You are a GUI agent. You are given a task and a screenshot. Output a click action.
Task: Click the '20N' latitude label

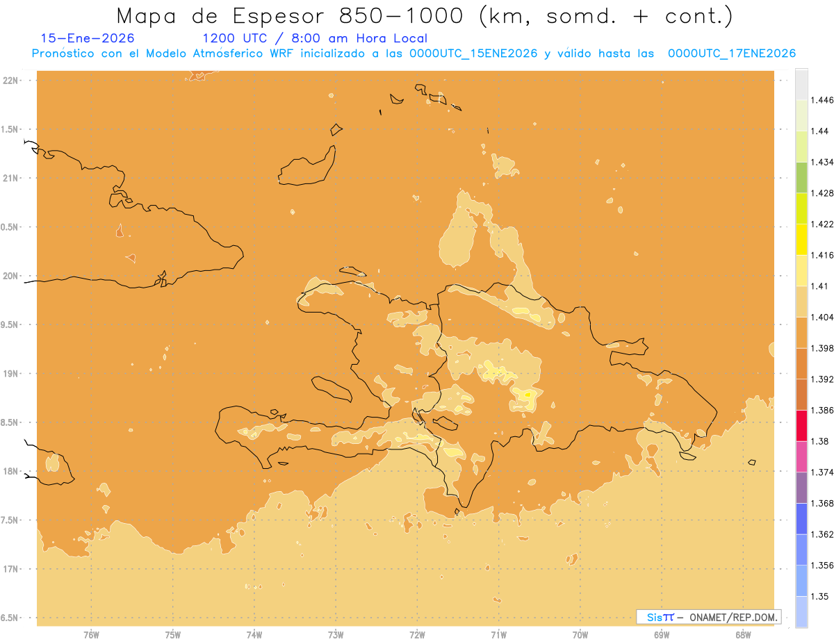[12, 276]
